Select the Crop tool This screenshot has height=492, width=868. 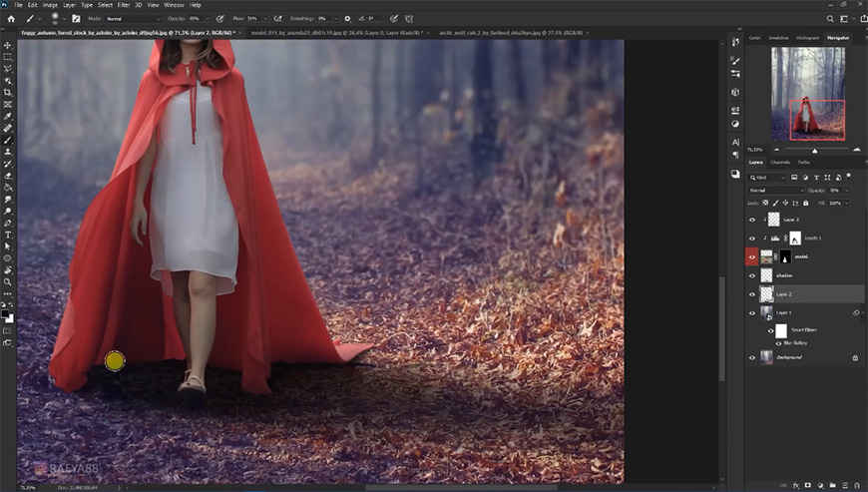[x=8, y=93]
